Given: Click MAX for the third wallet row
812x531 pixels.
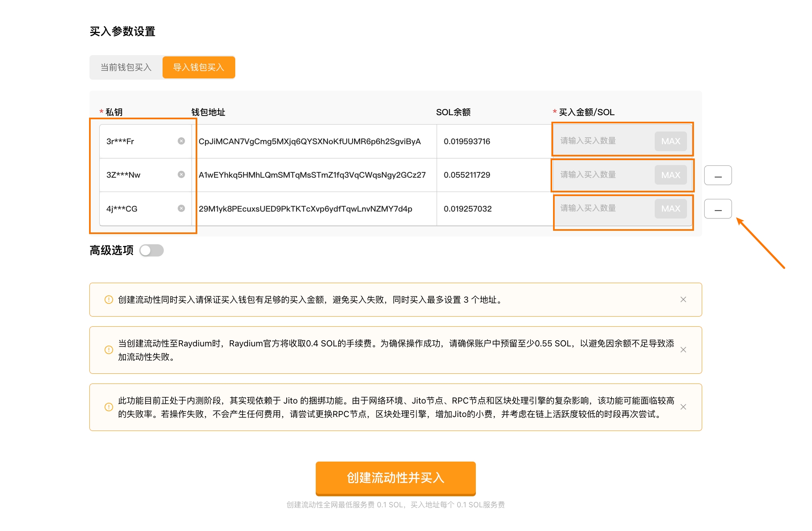Looking at the screenshot, I should click(x=670, y=209).
